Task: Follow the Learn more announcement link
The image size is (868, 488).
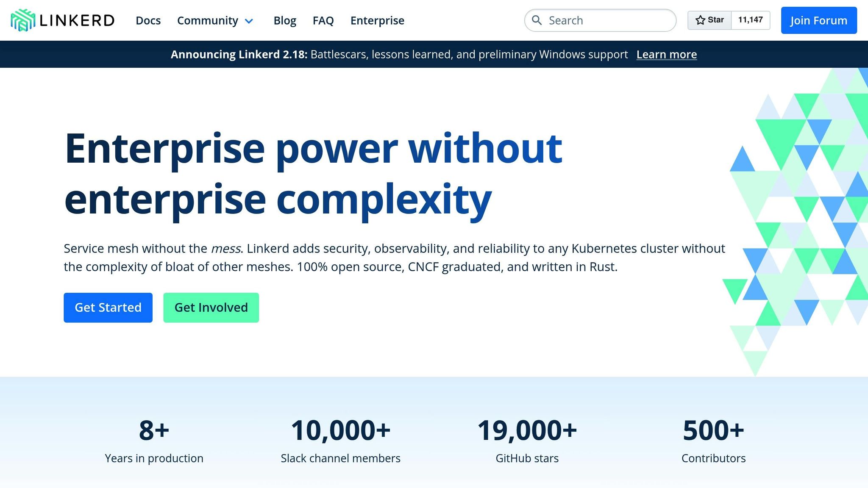Action: tap(666, 54)
